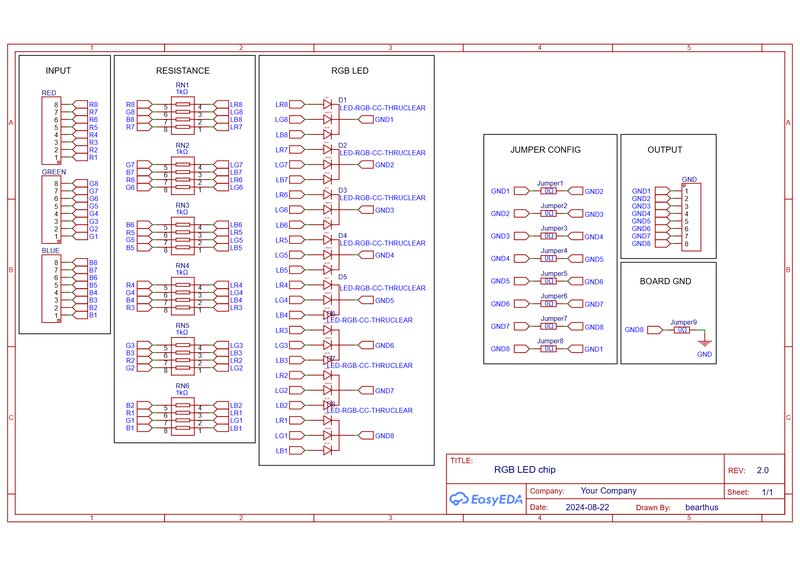Click the EasyEDA logo in title block

tap(486, 499)
